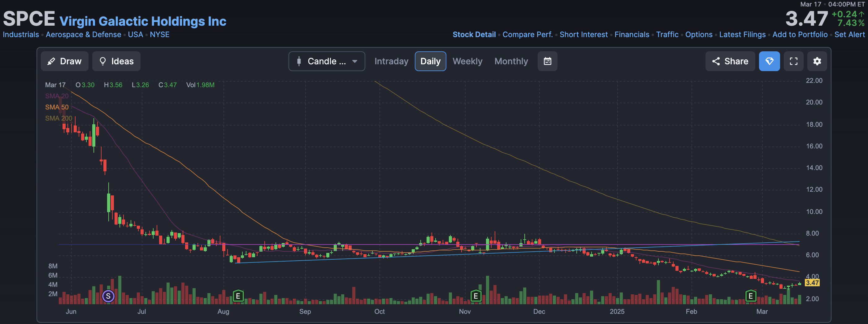
Task: Click the 22.00 price axis label
Action: (814, 80)
